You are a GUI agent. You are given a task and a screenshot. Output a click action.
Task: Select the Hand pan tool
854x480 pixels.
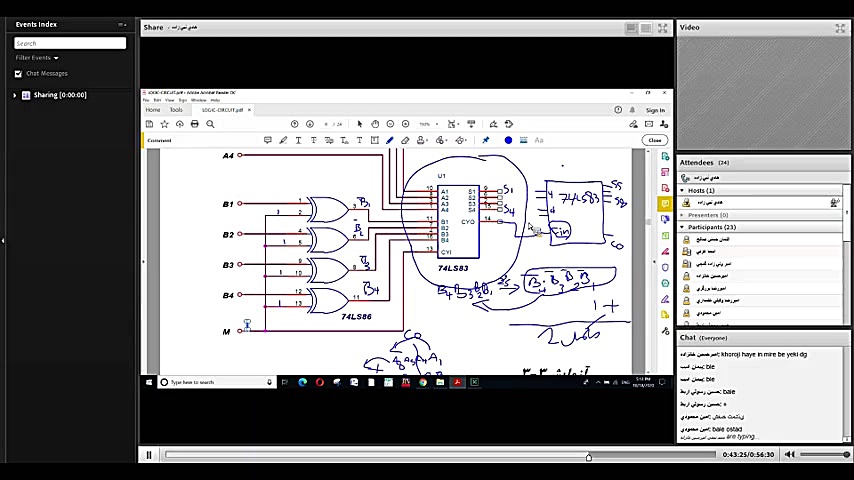pyautogui.click(x=375, y=124)
